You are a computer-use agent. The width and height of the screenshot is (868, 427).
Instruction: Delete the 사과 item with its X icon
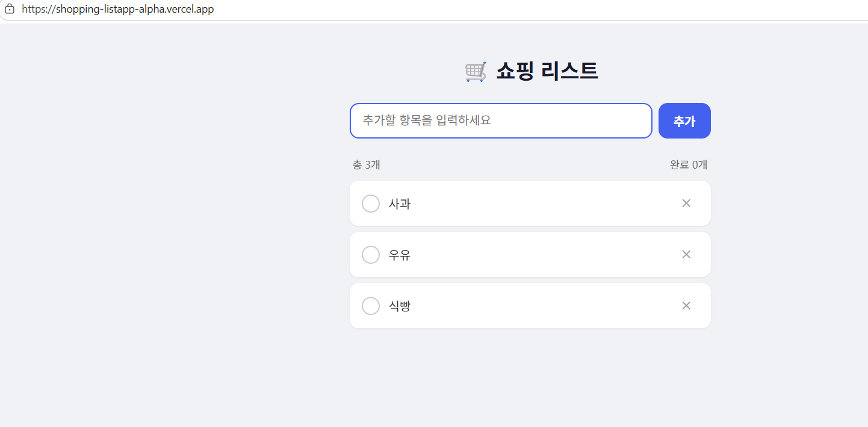click(x=686, y=204)
